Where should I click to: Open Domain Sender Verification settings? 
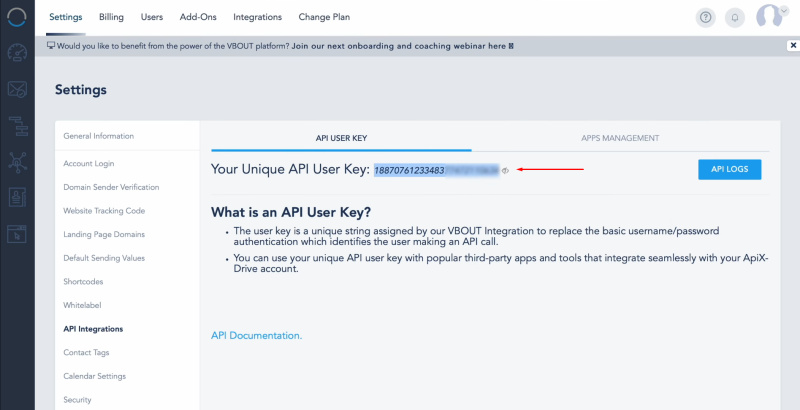pyautogui.click(x=111, y=187)
